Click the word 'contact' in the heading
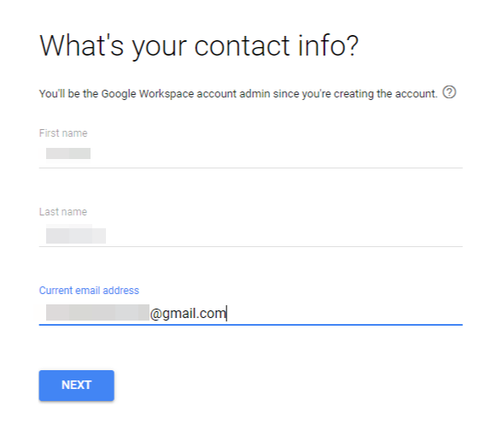 pos(243,45)
